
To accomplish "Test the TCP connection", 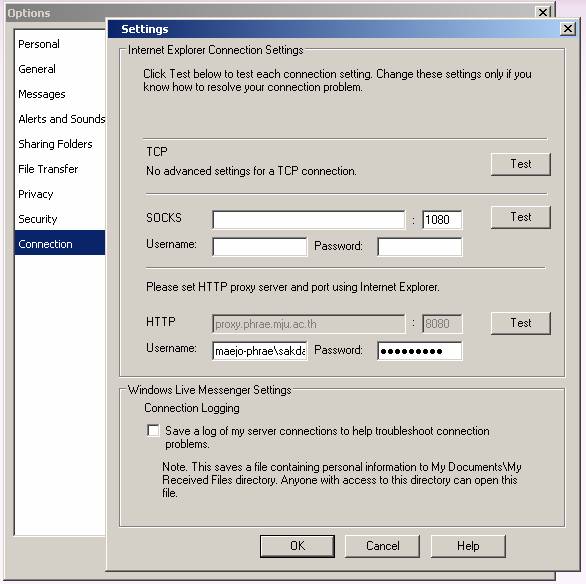I will click(521, 164).
